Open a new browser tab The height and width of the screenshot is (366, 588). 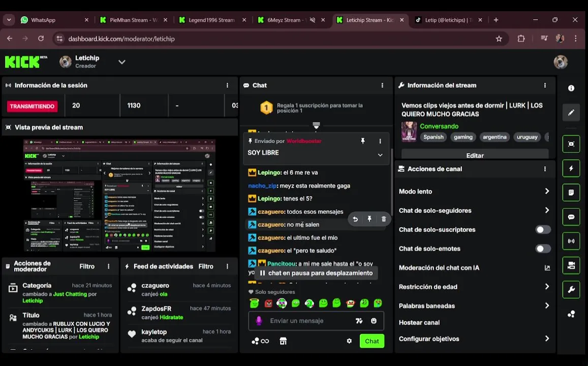[496, 20]
